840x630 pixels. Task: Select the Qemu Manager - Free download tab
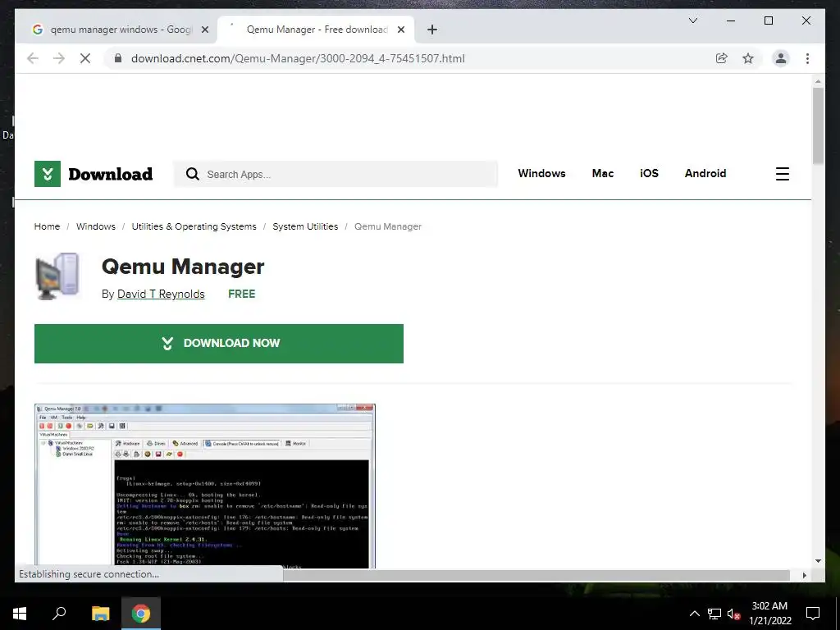tap(316, 30)
